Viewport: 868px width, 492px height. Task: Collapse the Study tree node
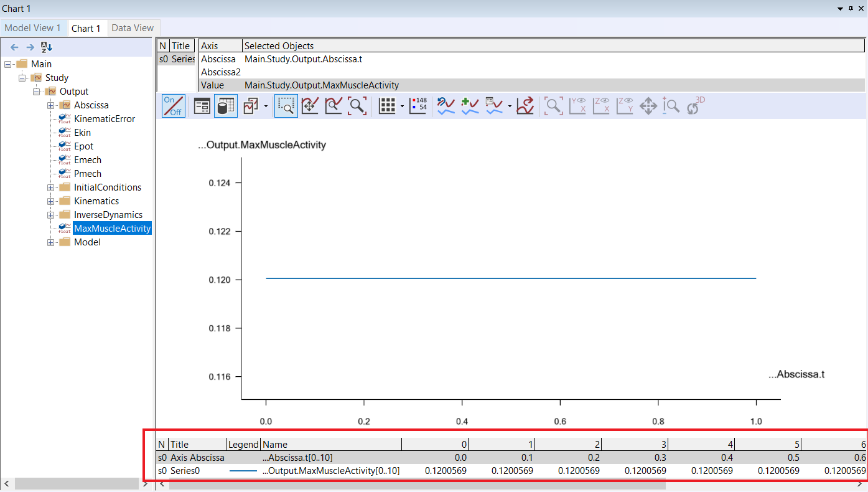coord(22,78)
